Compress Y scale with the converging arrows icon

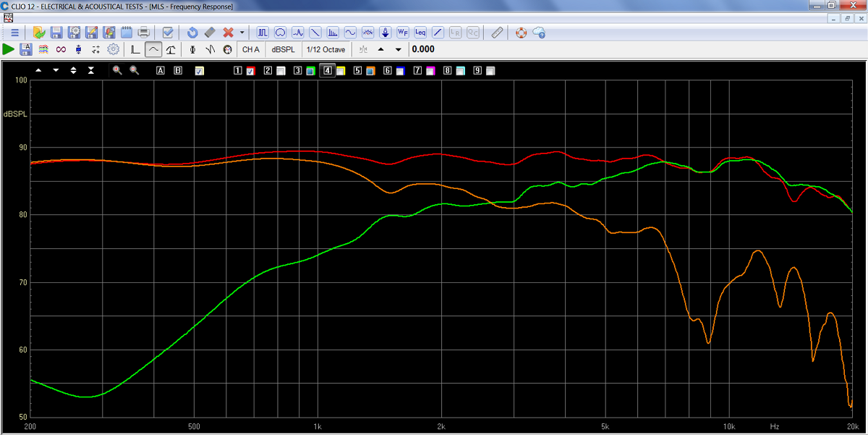pos(90,70)
